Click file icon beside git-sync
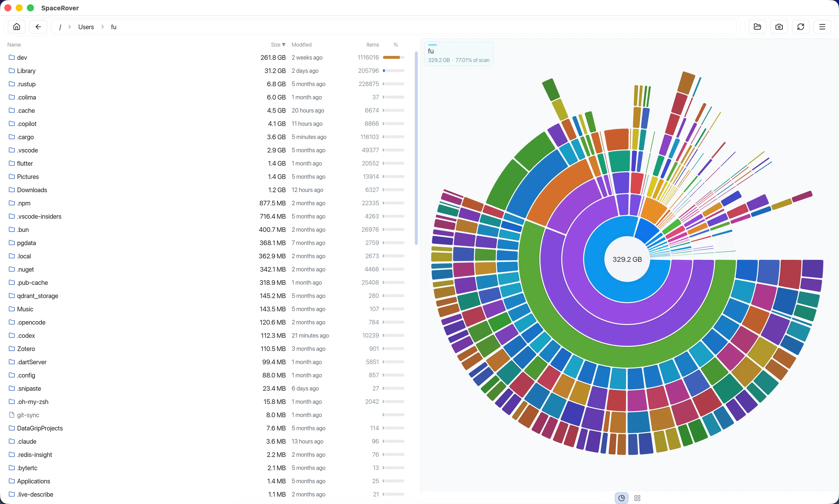Viewport: 839px width, 504px height. click(x=12, y=415)
